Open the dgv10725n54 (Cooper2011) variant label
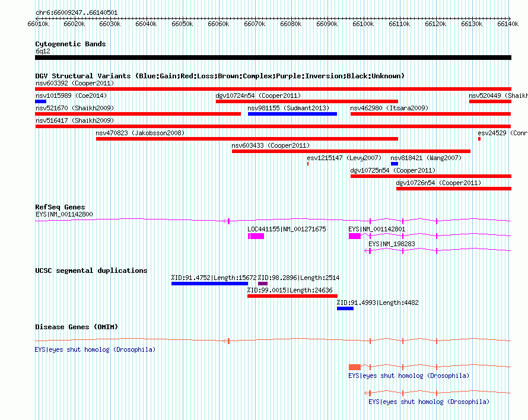528x420 pixels. 393,170
